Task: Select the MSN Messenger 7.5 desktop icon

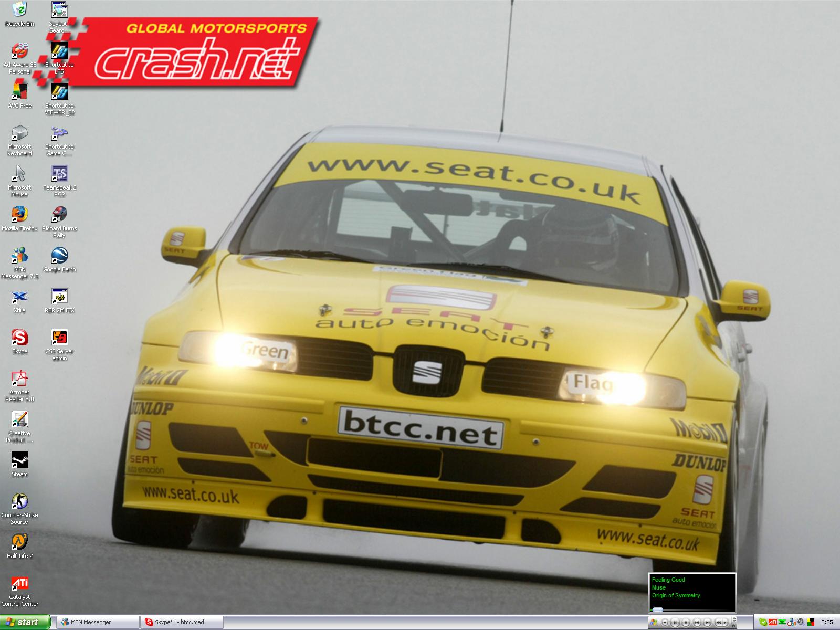Action: [x=19, y=263]
